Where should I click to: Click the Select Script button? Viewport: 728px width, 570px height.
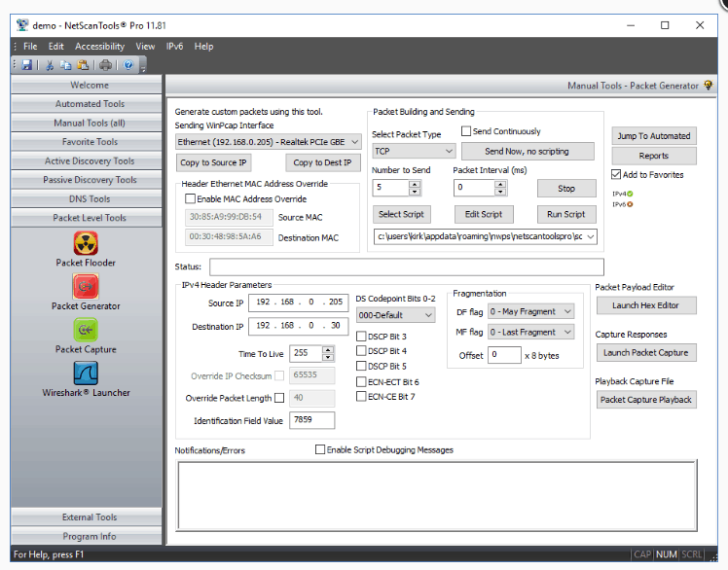click(x=401, y=214)
